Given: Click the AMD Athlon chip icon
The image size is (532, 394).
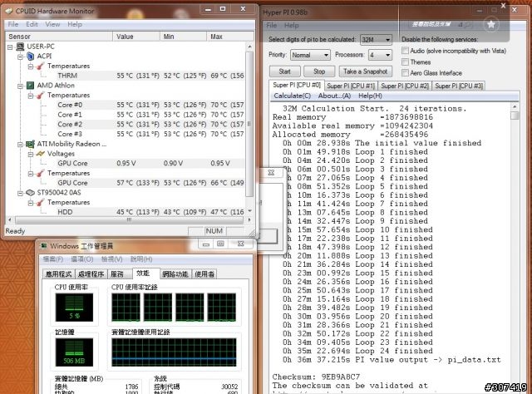Looking at the screenshot, I should point(30,85).
